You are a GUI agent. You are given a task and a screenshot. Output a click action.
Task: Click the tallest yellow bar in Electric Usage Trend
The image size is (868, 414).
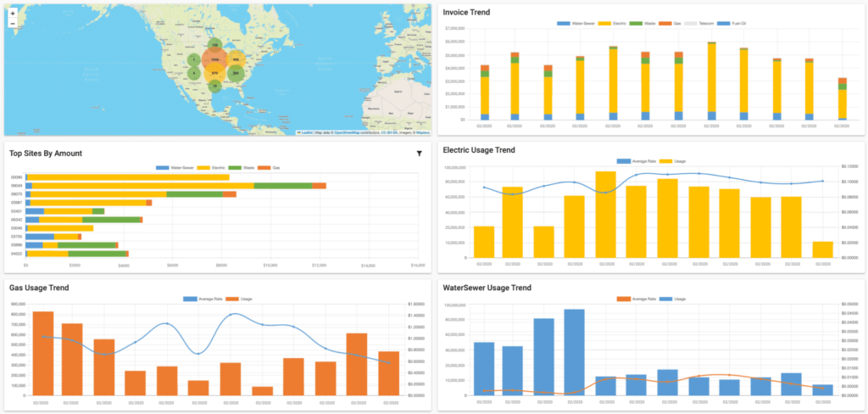[605, 215]
